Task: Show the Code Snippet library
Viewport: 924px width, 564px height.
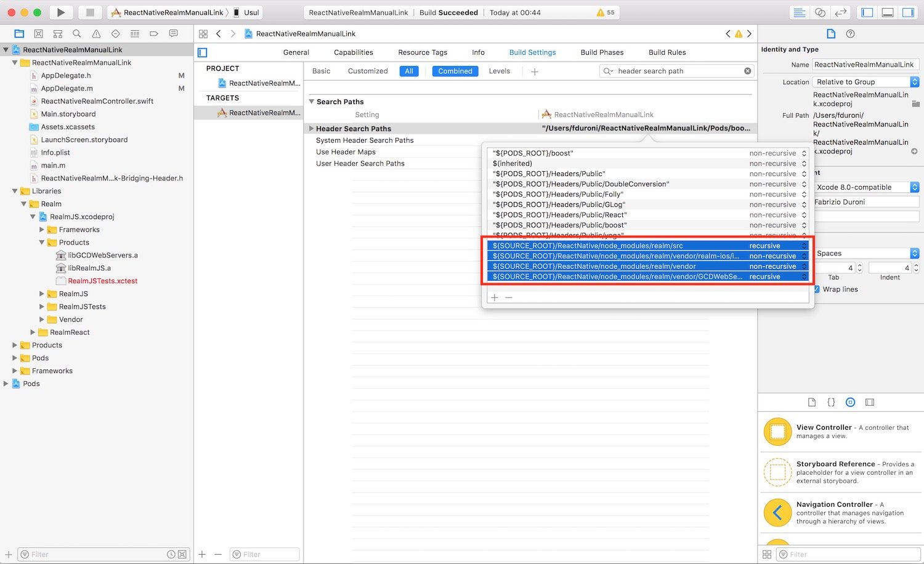Action: coord(831,402)
